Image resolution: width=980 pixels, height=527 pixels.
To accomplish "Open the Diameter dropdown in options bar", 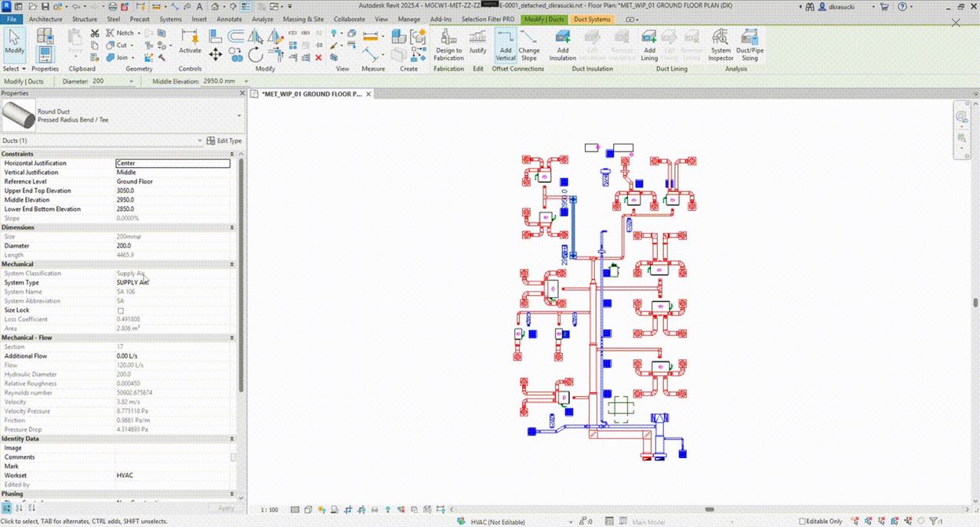I will (130, 81).
